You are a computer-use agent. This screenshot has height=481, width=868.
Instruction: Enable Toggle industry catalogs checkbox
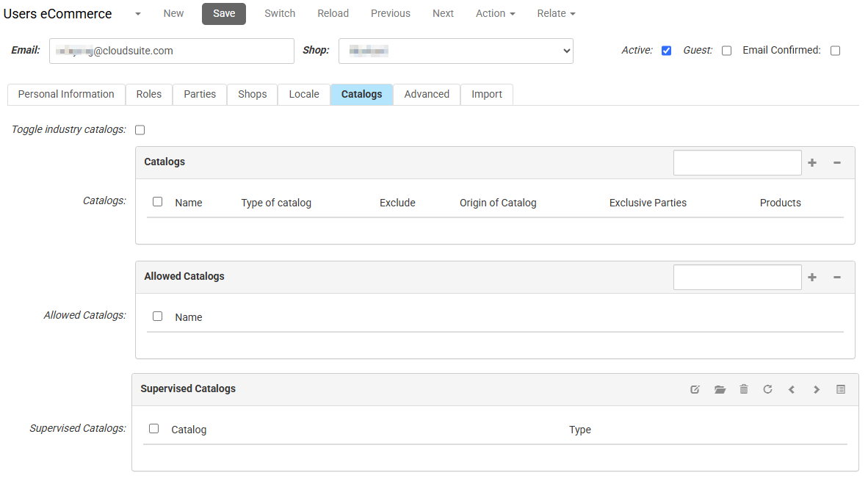pyautogui.click(x=140, y=130)
